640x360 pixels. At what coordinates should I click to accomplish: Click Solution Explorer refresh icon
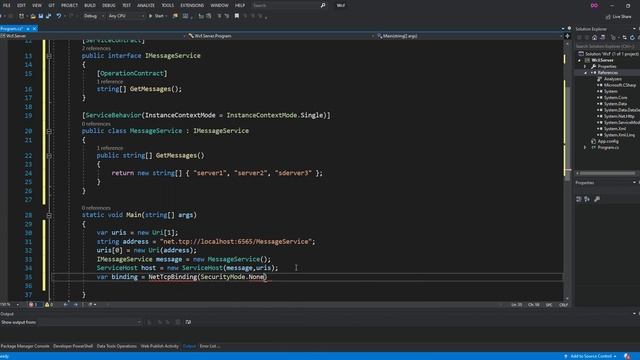632,38
